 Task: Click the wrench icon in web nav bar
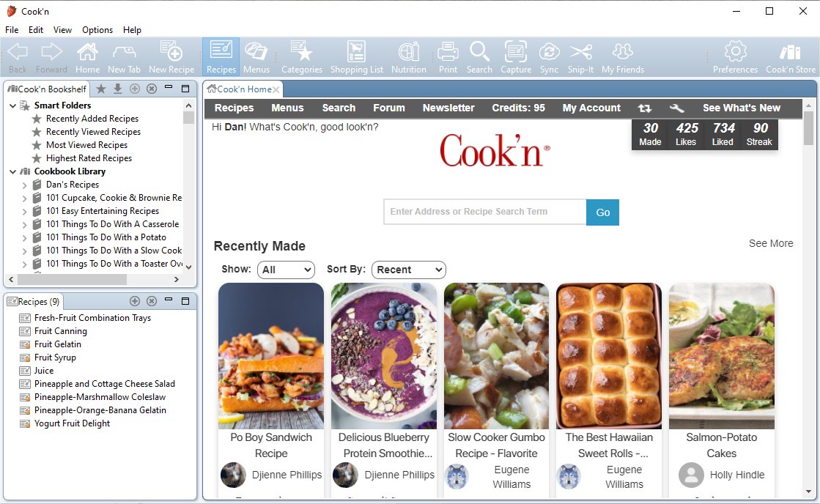(x=676, y=108)
